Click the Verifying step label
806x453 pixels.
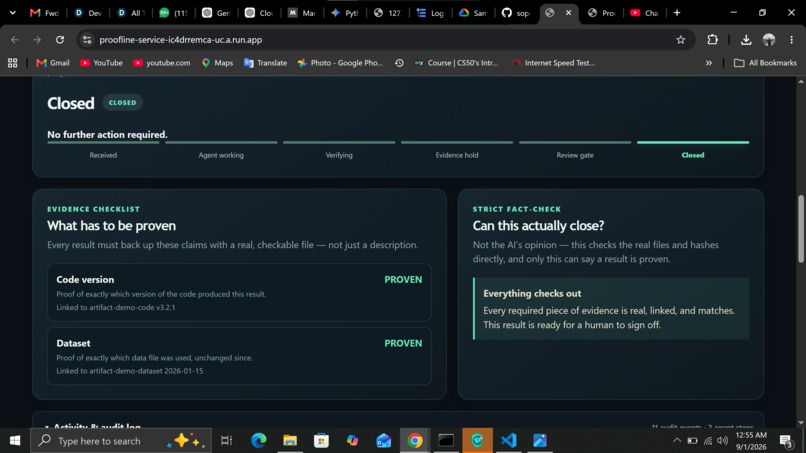click(x=339, y=155)
